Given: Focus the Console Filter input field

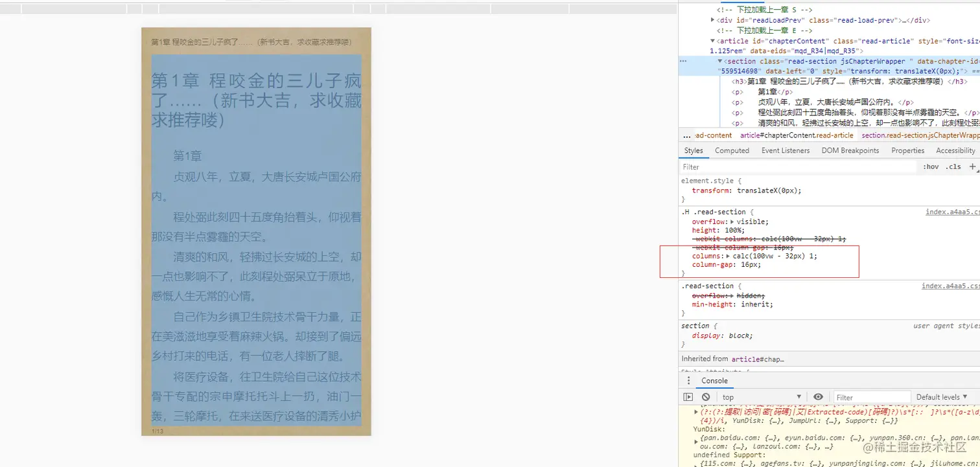Looking at the screenshot, I should tap(871, 397).
